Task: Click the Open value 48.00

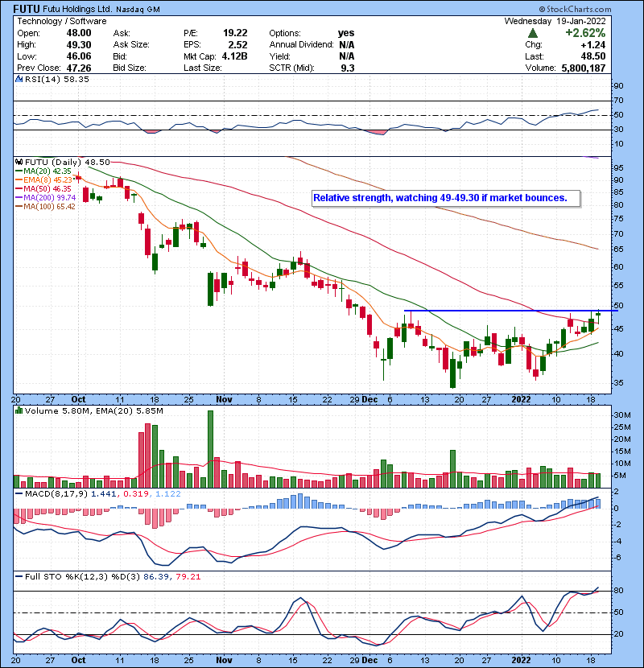Action: coord(79,33)
